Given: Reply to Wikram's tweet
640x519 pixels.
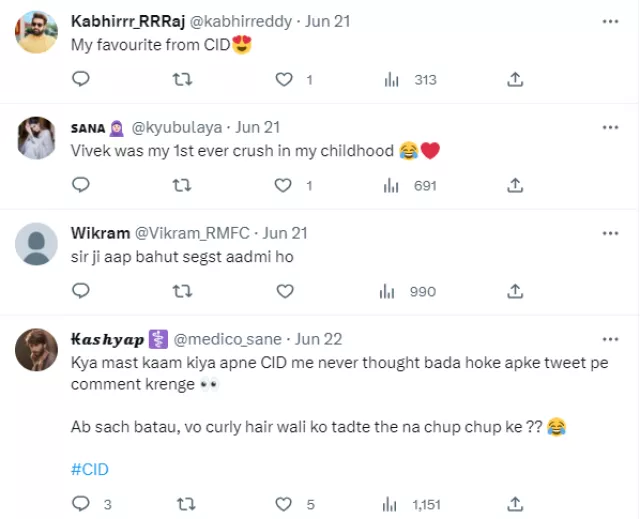Looking at the screenshot, I should point(81,291).
